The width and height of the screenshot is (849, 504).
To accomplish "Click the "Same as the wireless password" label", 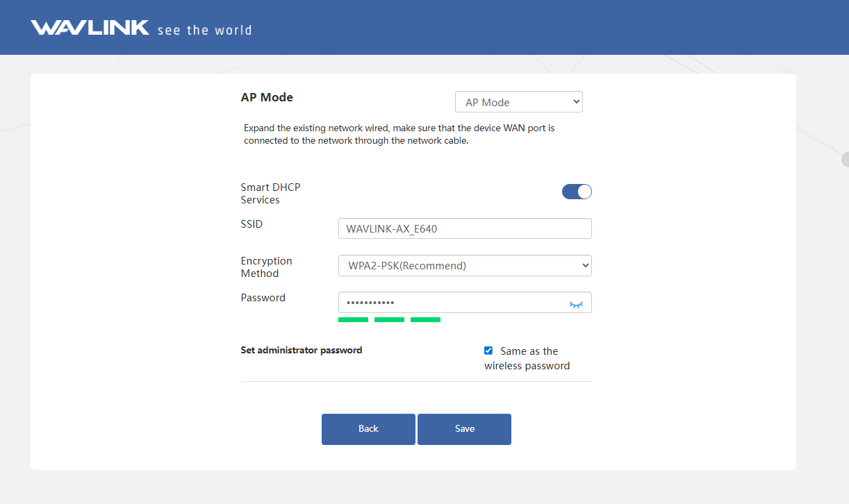I will pyautogui.click(x=529, y=358).
